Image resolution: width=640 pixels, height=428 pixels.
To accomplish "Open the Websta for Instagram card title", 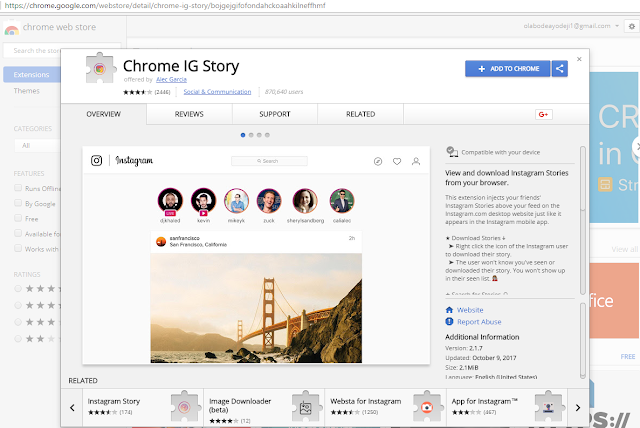I will tap(366, 401).
